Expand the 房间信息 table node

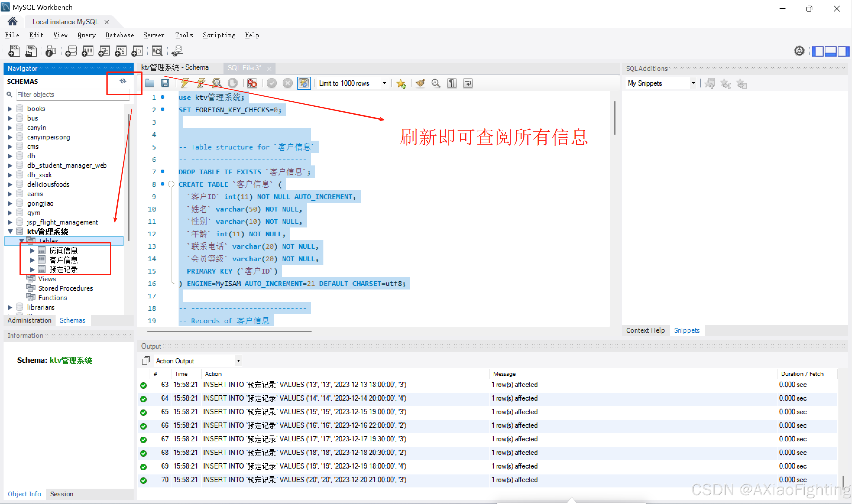(32, 251)
